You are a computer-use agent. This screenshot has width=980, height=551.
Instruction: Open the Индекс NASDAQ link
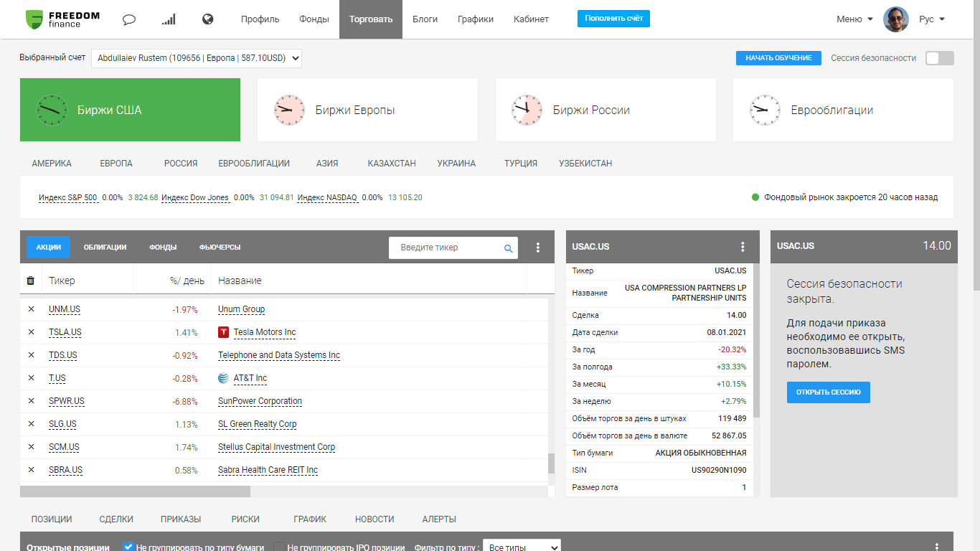click(x=327, y=197)
